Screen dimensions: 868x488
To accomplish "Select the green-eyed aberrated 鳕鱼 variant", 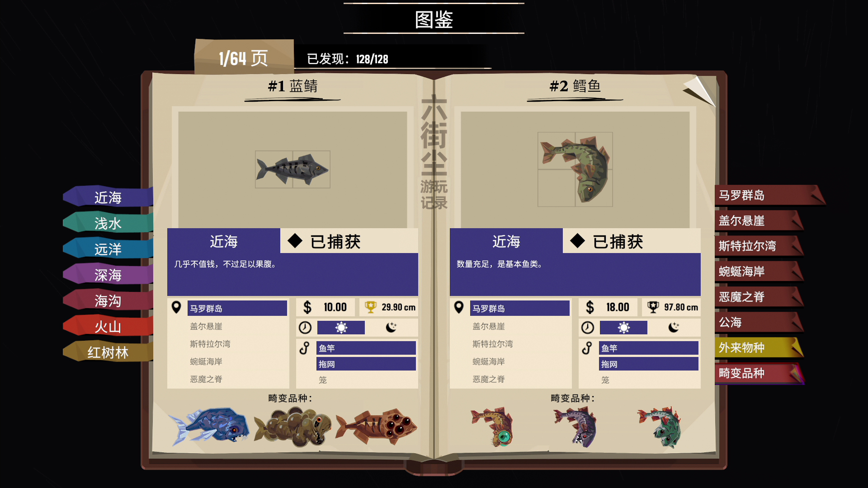I will pos(493,426).
